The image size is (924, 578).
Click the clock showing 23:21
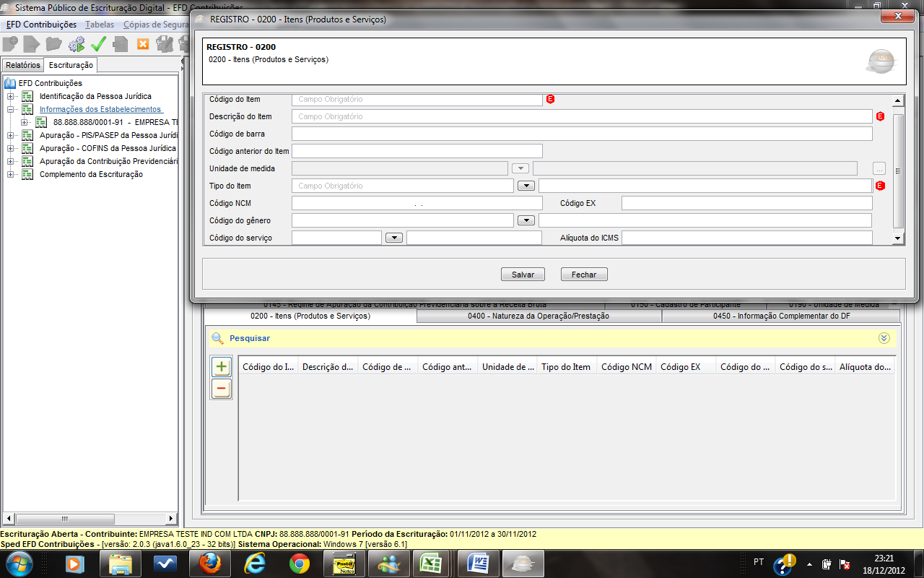point(884,558)
